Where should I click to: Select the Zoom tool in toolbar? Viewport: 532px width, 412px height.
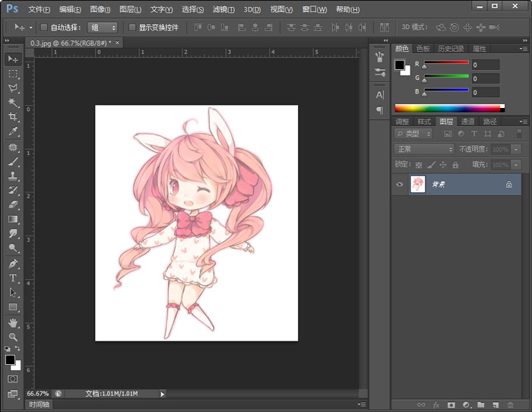13,337
